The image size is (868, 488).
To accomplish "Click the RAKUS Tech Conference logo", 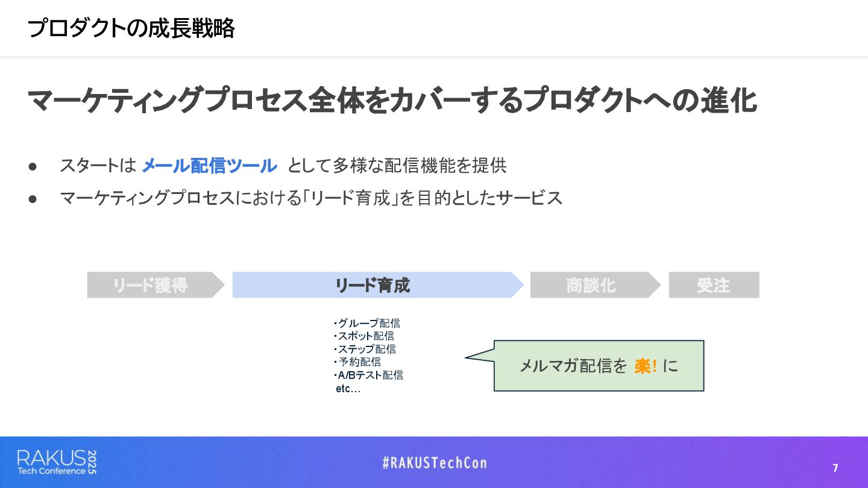I will click(57, 462).
